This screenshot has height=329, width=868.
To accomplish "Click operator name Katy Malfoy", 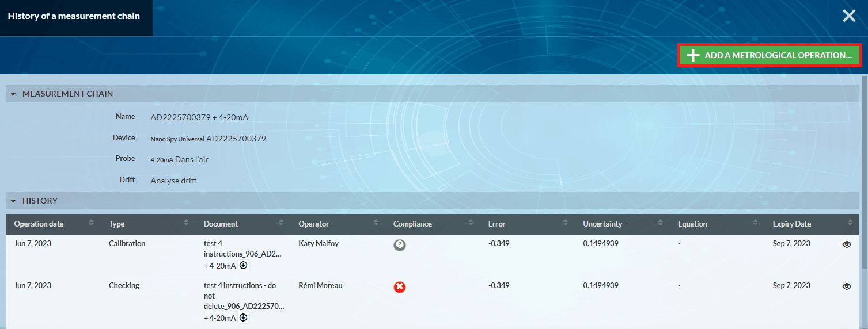I will point(319,243).
